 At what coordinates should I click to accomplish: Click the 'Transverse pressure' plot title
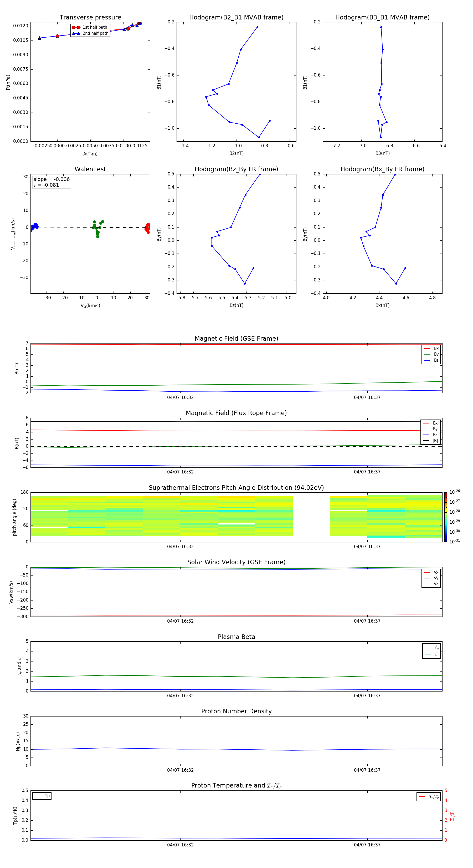tap(90, 18)
